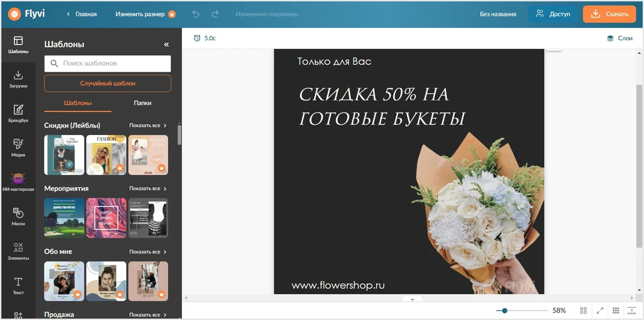Click the redo arrow icon
This screenshot has height=320, width=644.
tap(215, 14)
